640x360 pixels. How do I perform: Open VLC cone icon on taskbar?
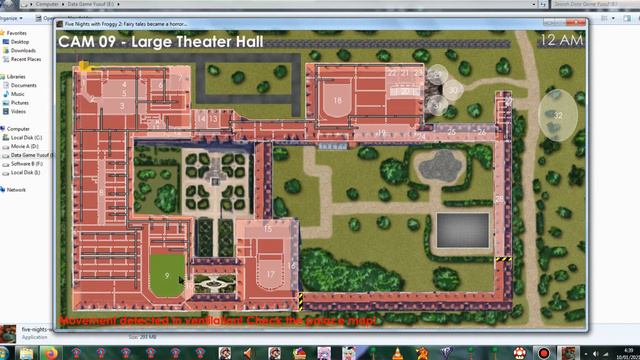tap(397, 353)
